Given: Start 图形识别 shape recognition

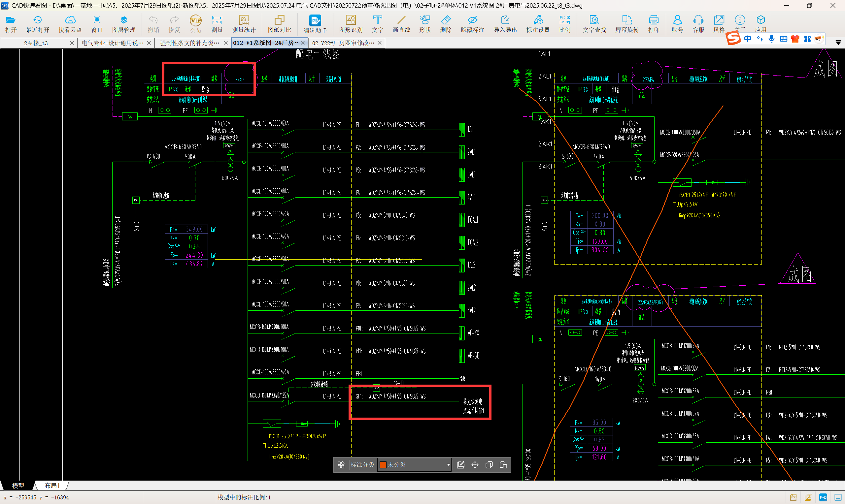Looking at the screenshot, I should [351, 24].
